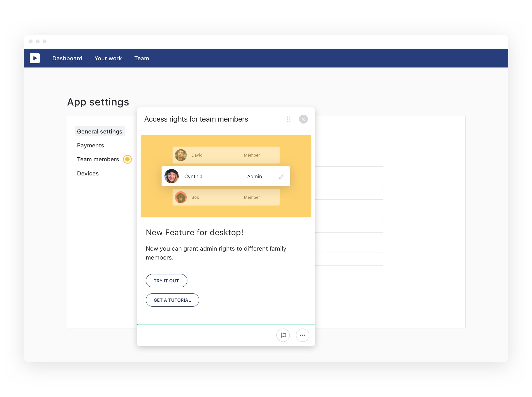The image size is (532, 397).
Task: Click Bob's avatar photo
Action: click(181, 197)
